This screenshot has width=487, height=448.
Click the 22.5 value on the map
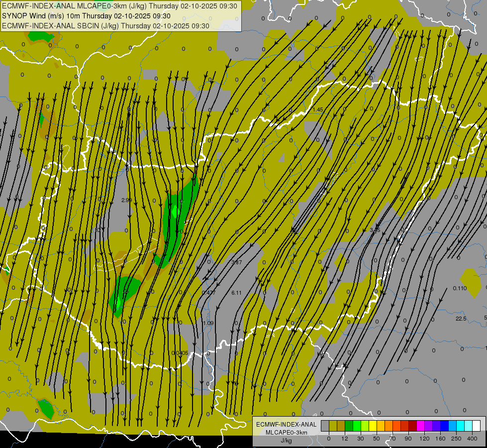(x=461, y=319)
